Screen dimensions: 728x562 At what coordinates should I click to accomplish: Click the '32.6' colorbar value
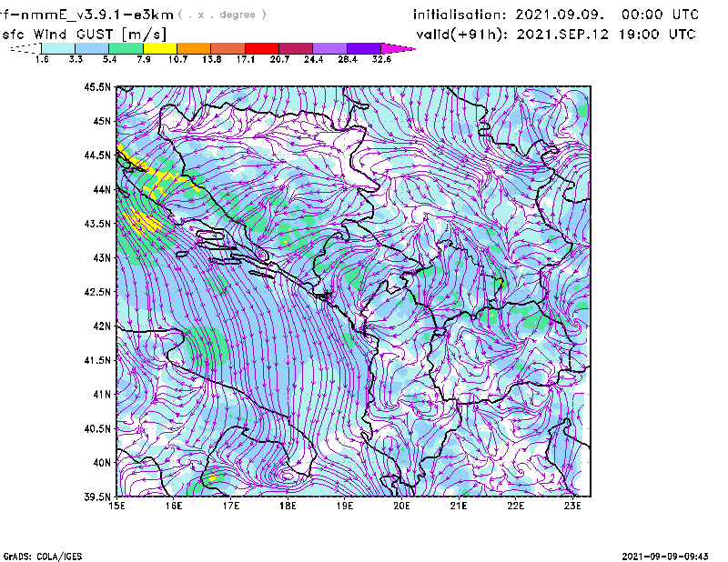381,59
